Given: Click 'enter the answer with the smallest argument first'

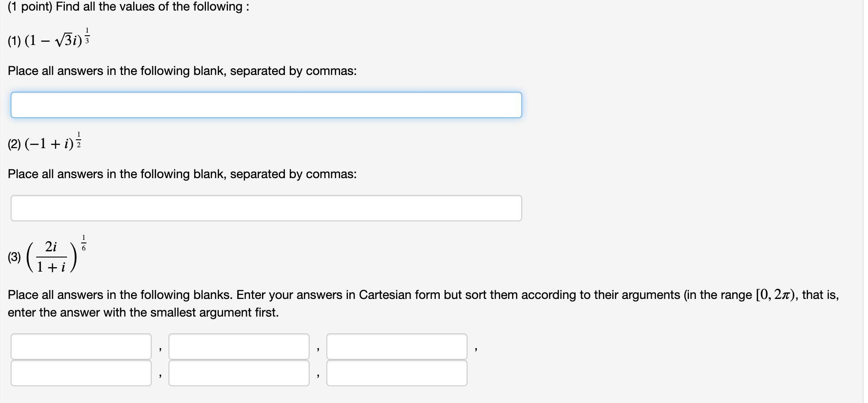Looking at the screenshot, I should coord(143,313).
